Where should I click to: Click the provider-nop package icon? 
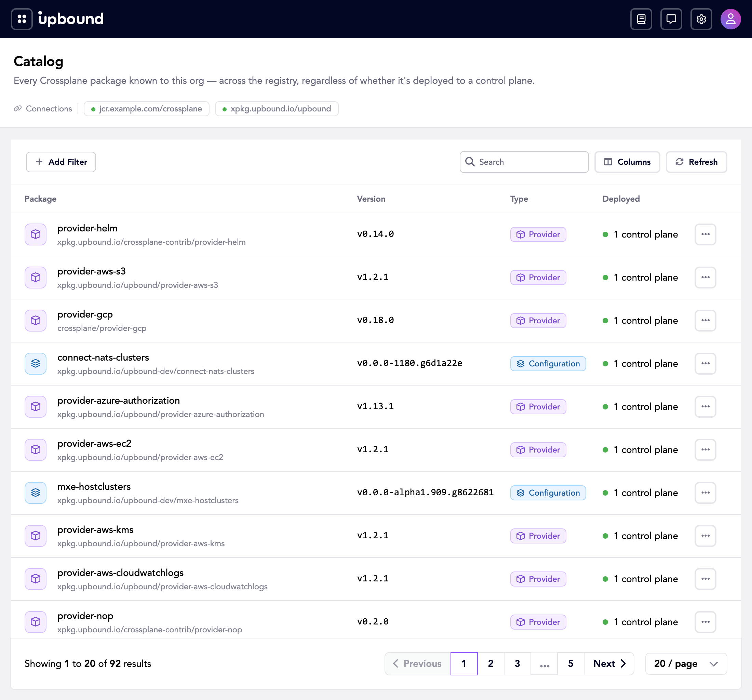coord(36,622)
